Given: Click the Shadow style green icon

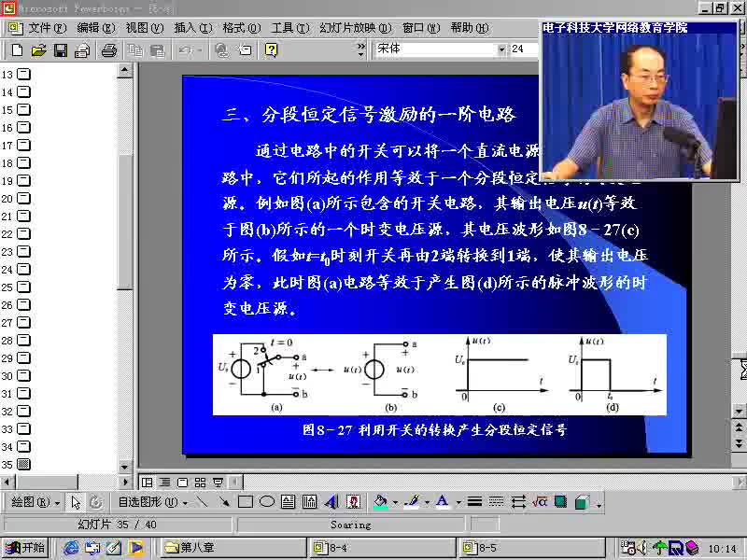Looking at the screenshot, I should (x=561, y=501).
